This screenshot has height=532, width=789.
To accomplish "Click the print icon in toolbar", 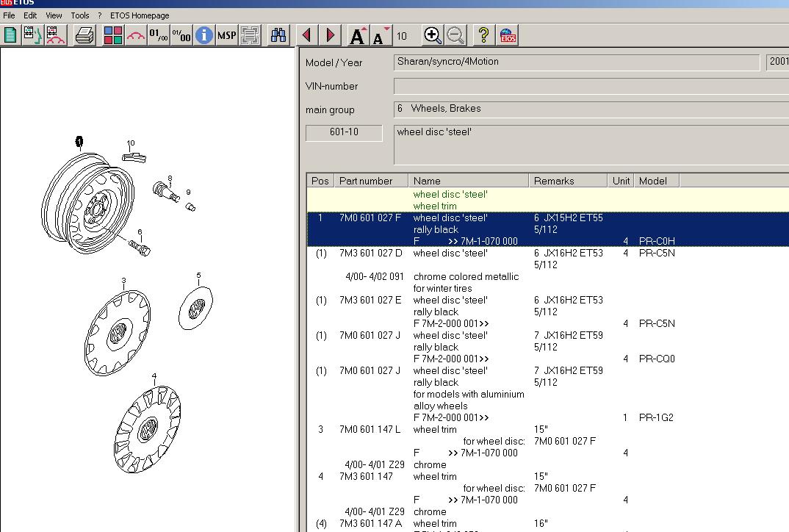I will [x=85, y=35].
